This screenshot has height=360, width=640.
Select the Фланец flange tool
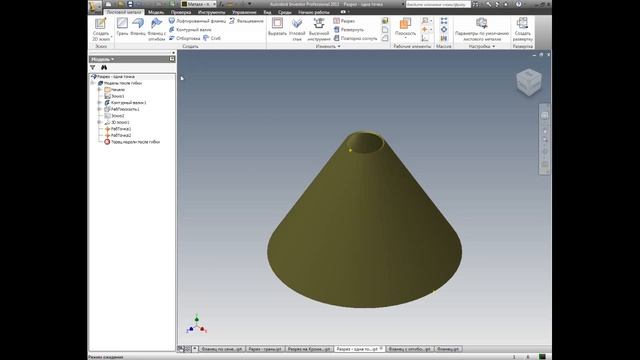138,27
